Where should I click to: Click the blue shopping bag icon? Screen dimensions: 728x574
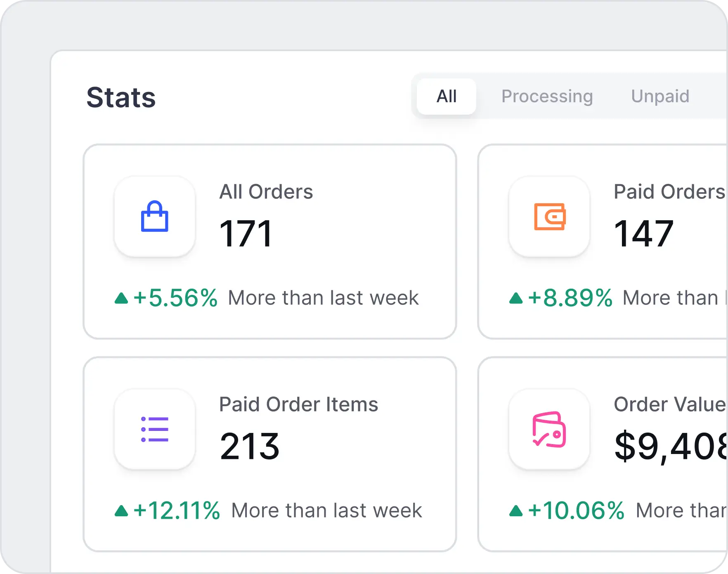[x=155, y=216]
